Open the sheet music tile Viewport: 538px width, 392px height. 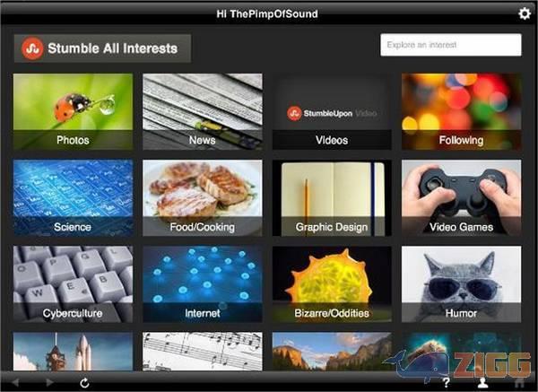tap(203, 351)
